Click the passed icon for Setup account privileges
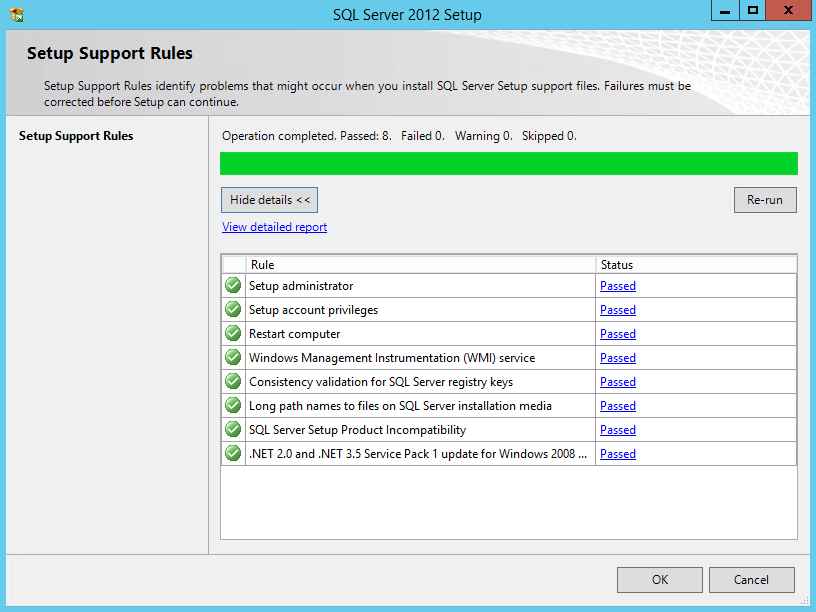This screenshot has width=816, height=612. click(x=232, y=309)
